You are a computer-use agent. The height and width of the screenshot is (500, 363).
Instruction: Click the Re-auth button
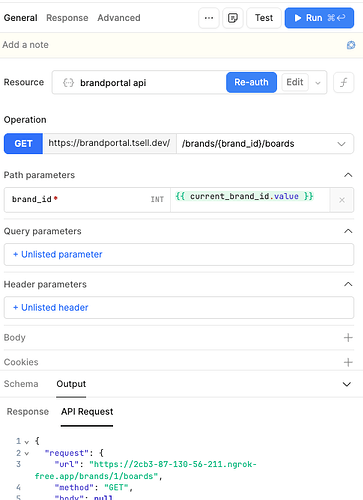(251, 82)
